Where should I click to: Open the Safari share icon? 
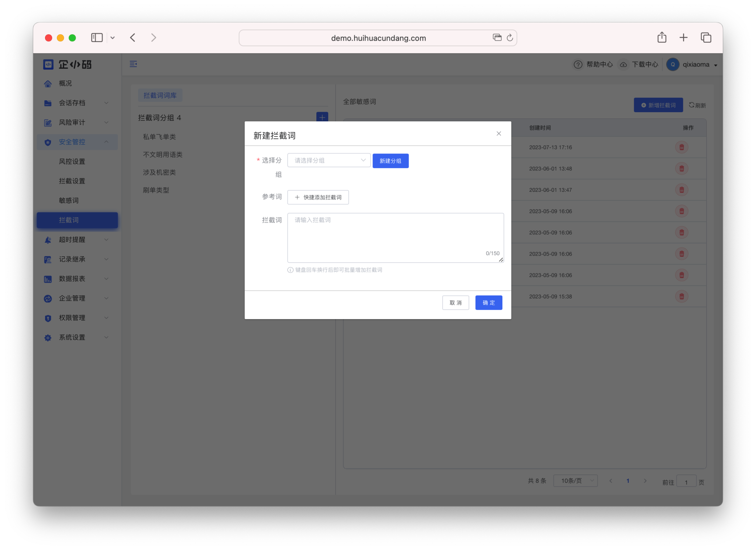(x=662, y=37)
